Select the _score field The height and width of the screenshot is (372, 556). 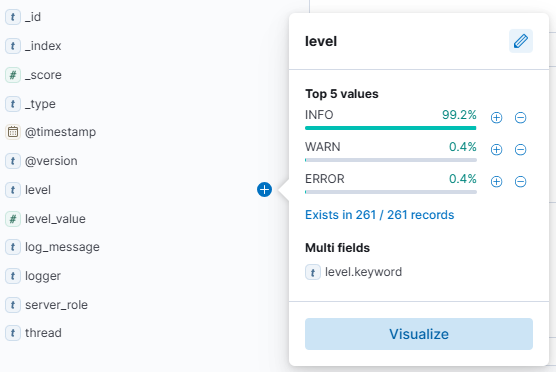43,75
